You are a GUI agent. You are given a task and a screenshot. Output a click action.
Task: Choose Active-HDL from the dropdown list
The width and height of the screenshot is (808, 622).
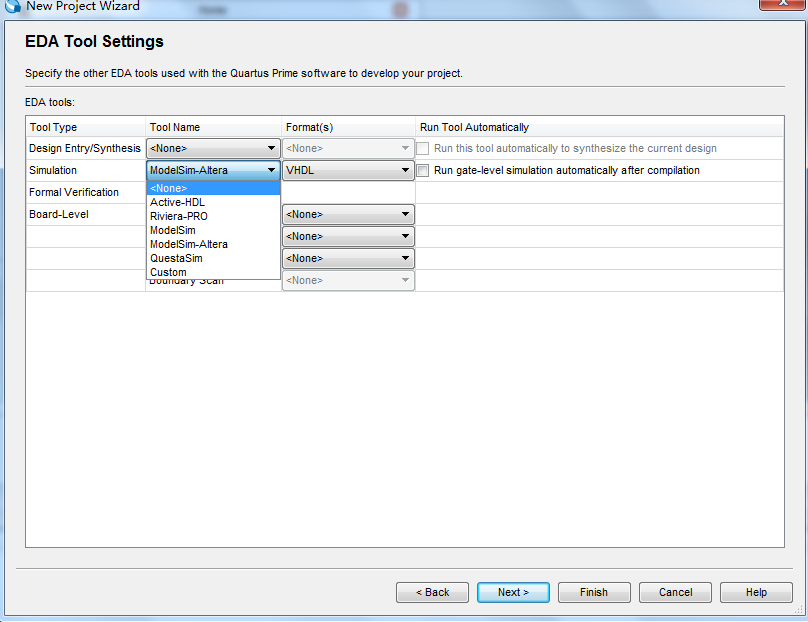[x=213, y=202]
